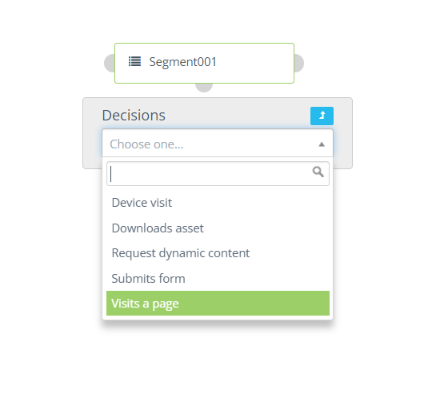Click the empty canvas below the dropdown list
444x394 pixels.
(218, 357)
